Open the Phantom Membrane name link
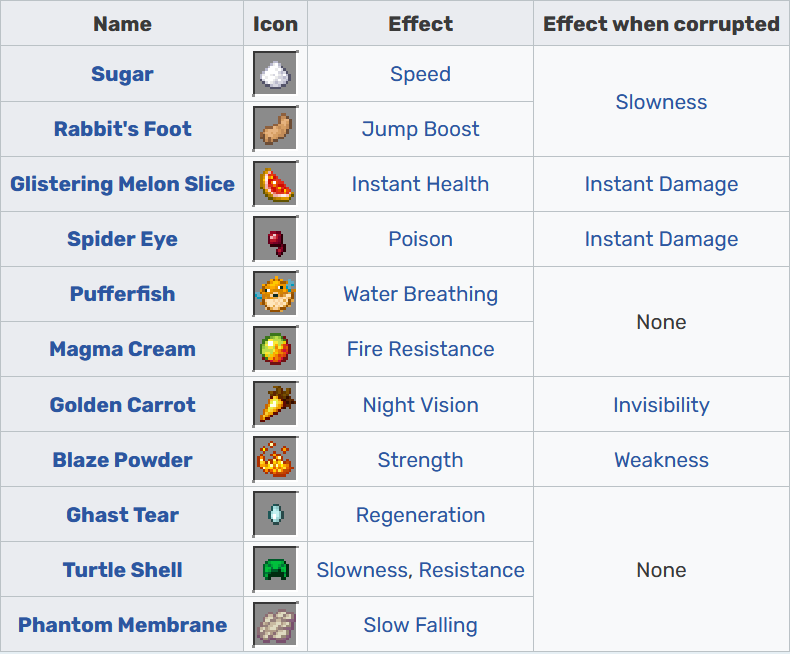The image size is (790, 654). tap(122, 625)
